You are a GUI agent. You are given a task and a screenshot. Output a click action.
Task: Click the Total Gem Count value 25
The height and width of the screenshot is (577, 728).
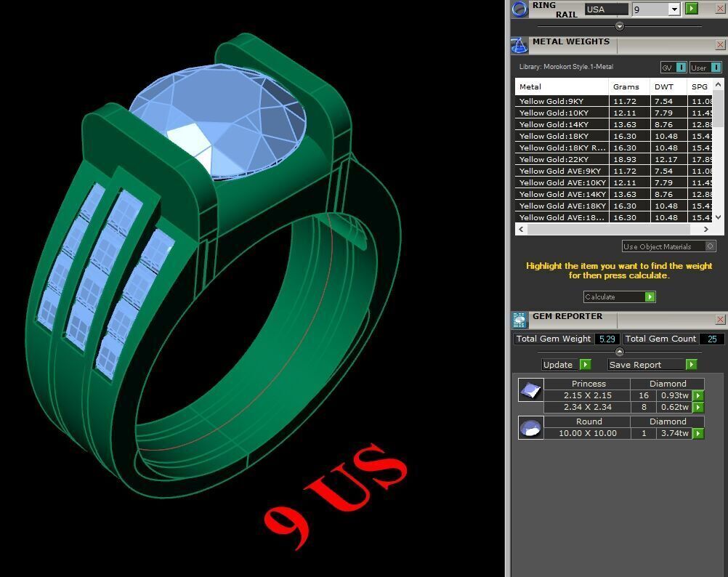click(x=712, y=339)
